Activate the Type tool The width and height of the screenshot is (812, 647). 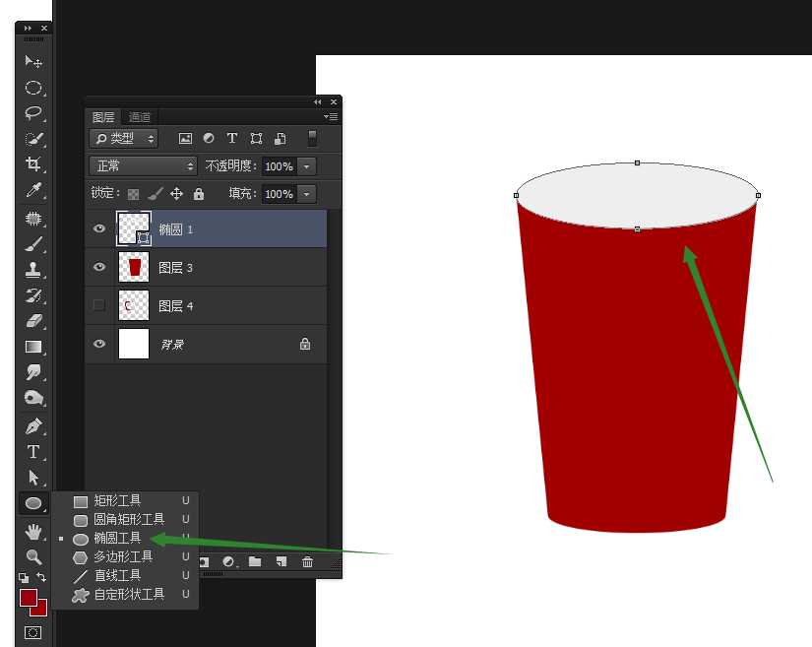click(x=33, y=452)
